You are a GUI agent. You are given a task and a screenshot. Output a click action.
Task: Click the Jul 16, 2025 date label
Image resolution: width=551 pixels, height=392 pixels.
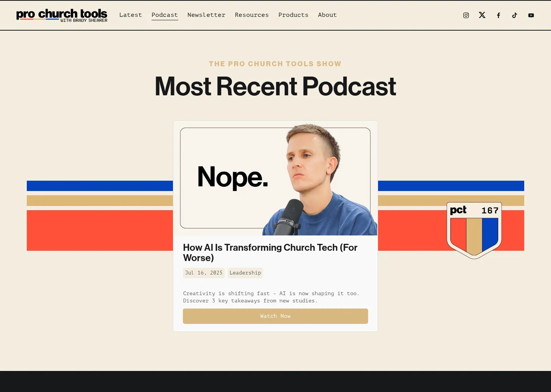click(204, 273)
